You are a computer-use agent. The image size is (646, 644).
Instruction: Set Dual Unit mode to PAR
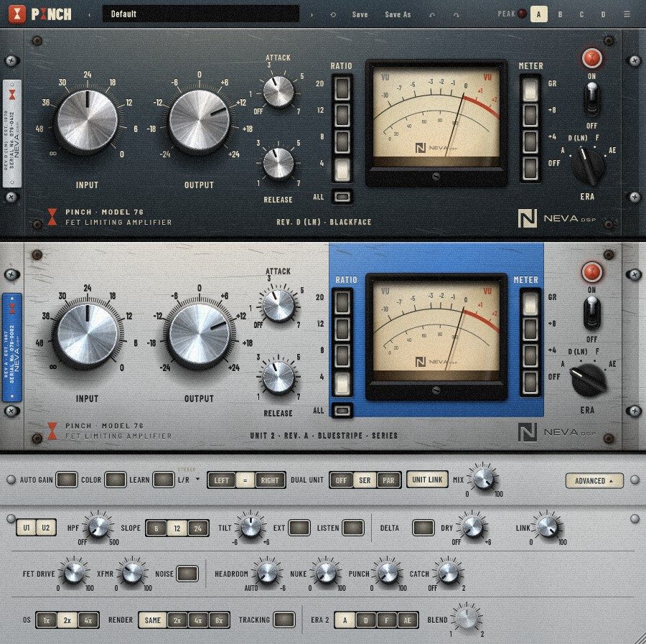(x=388, y=480)
